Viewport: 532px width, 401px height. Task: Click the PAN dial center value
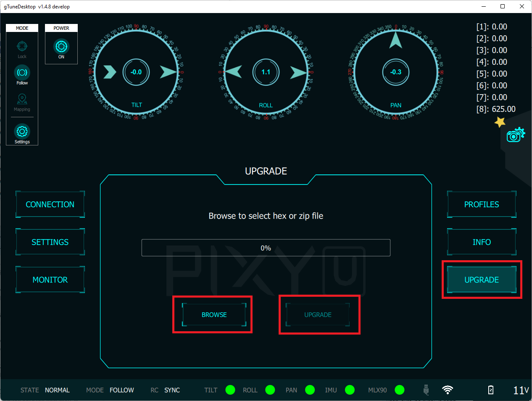coord(395,72)
